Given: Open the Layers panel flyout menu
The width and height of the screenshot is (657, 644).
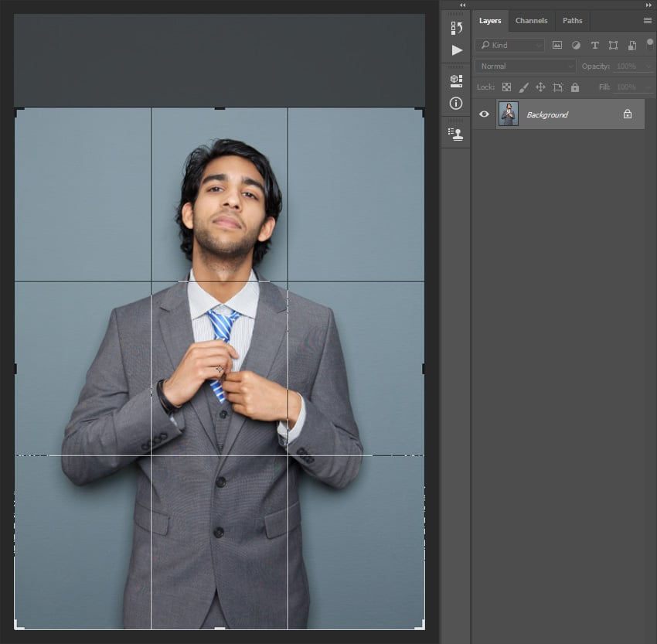Looking at the screenshot, I should click(x=648, y=21).
